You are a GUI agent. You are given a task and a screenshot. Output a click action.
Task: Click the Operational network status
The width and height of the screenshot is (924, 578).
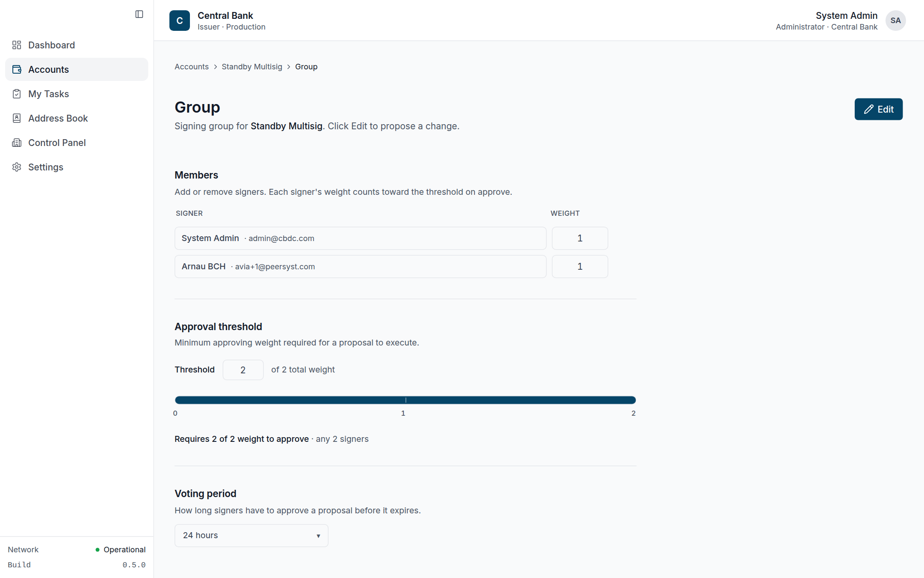(x=121, y=550)
